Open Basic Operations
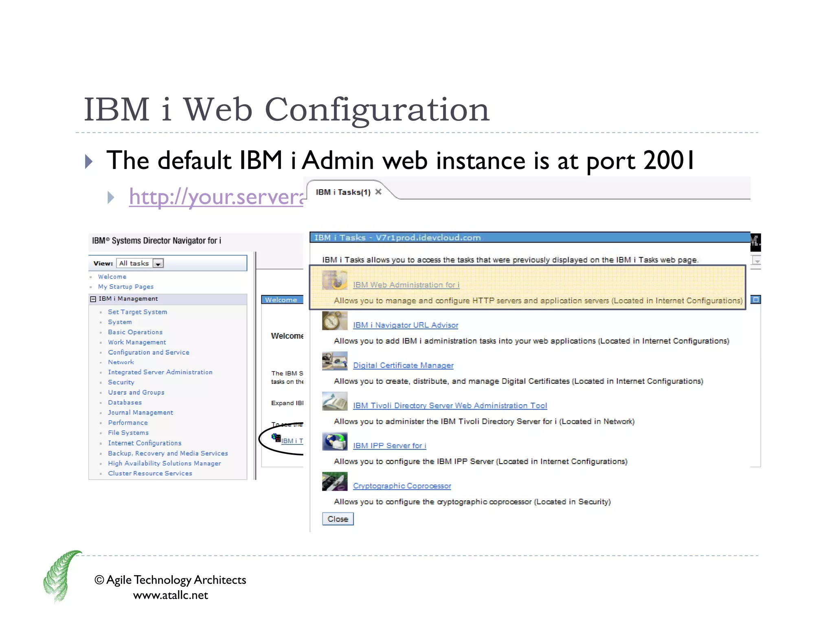 (x=135, y=332)
